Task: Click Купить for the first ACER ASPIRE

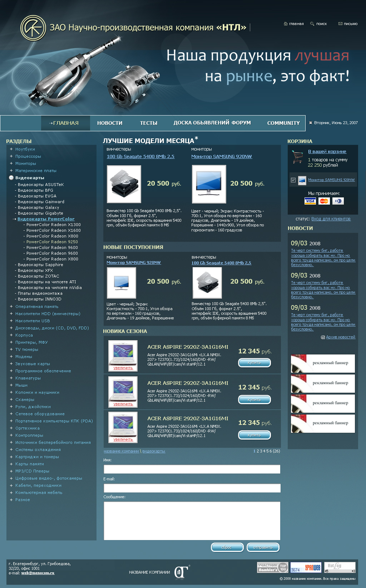Action: [x=254, y=363]
